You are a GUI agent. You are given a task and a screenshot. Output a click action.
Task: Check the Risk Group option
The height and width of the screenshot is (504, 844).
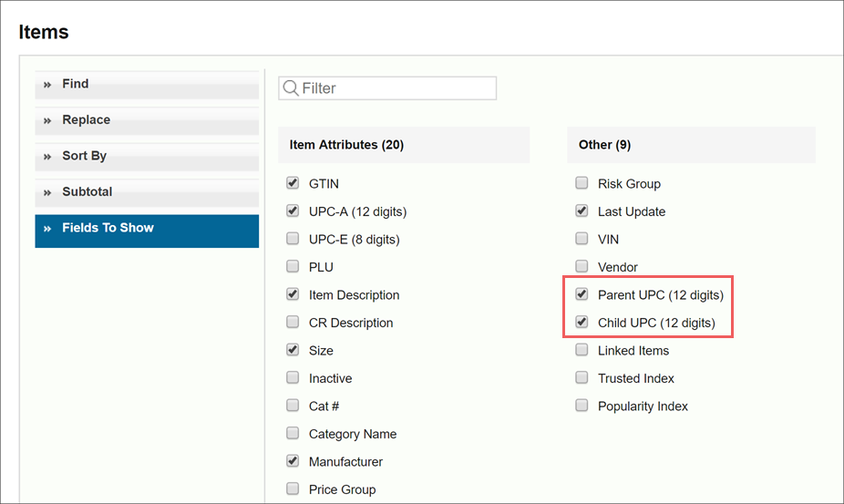click(x=582, y=183)
